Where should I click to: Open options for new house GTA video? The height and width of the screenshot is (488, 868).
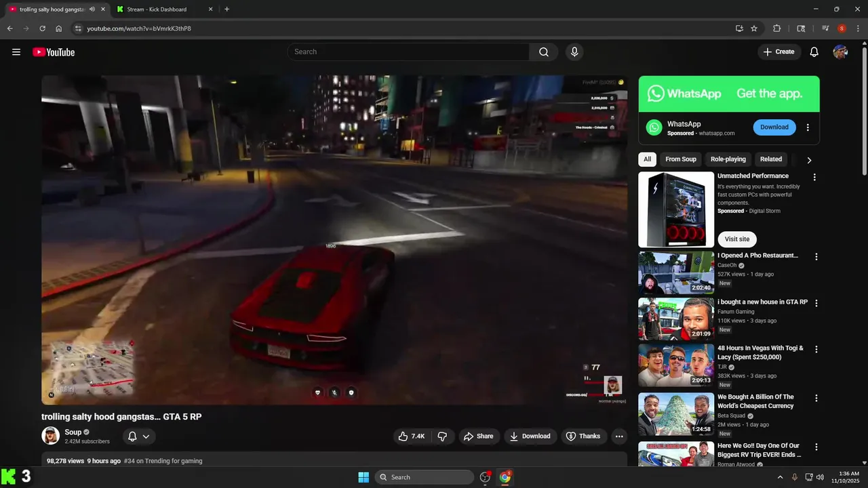tap(816, 303)
